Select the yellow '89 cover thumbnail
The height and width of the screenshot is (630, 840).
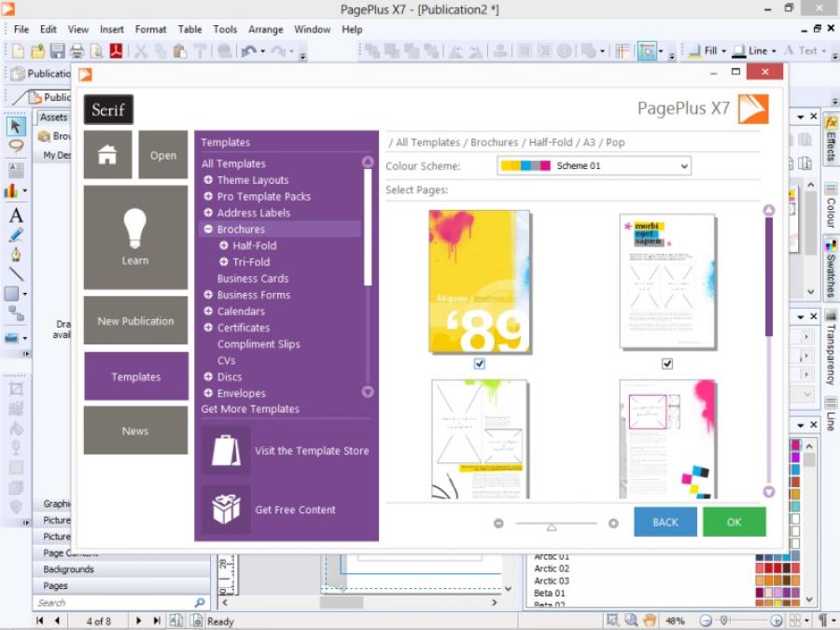coord(480,281)
